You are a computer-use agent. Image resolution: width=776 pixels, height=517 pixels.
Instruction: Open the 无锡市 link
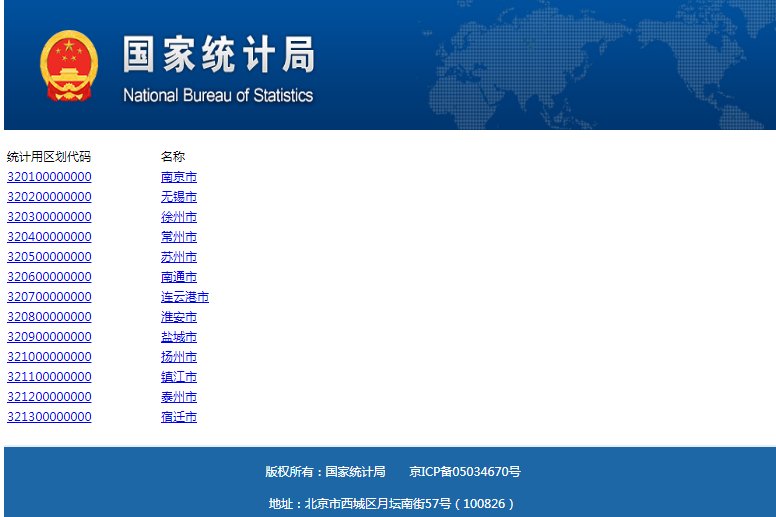point(179,196)
